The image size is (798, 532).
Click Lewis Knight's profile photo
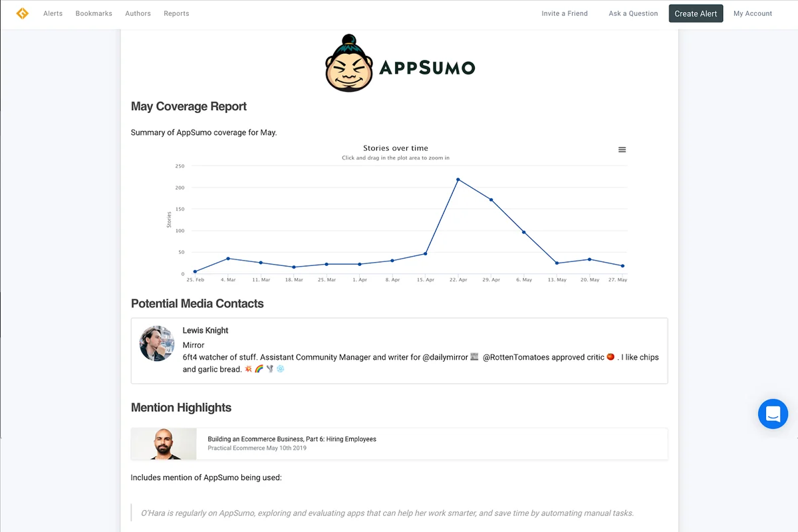coord(157,344)
